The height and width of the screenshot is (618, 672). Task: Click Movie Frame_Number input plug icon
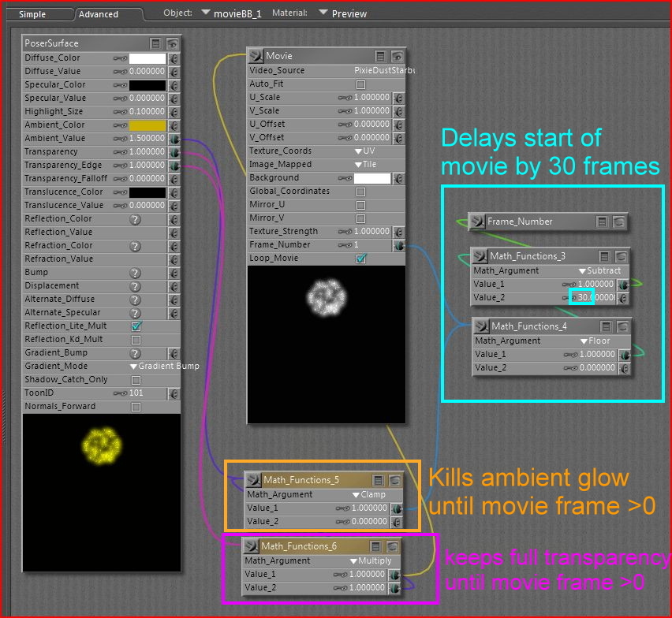pyautogui.click(x=398, y=245)
